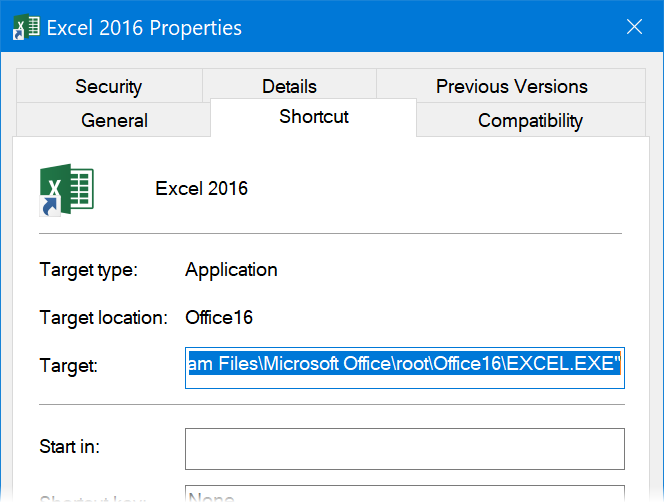This screenshot has width=664, height=503.
Task: Switch to the Security tab
Action: tap(109, 86)
